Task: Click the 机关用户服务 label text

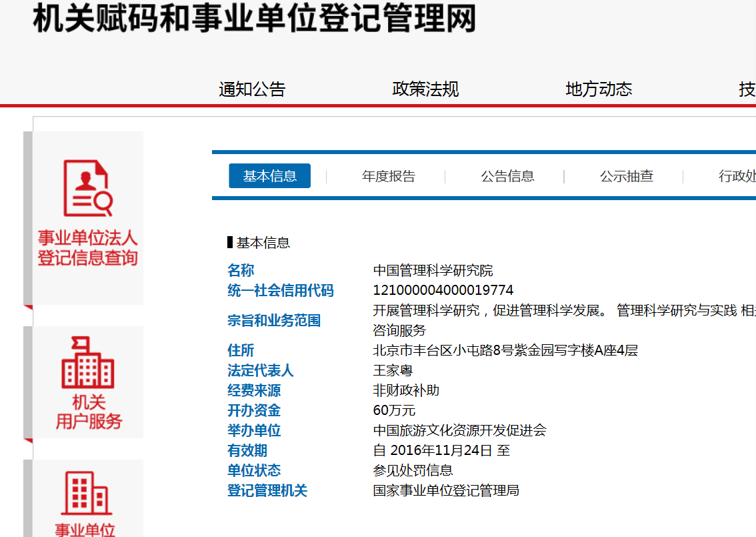Action: coord(89,412)
